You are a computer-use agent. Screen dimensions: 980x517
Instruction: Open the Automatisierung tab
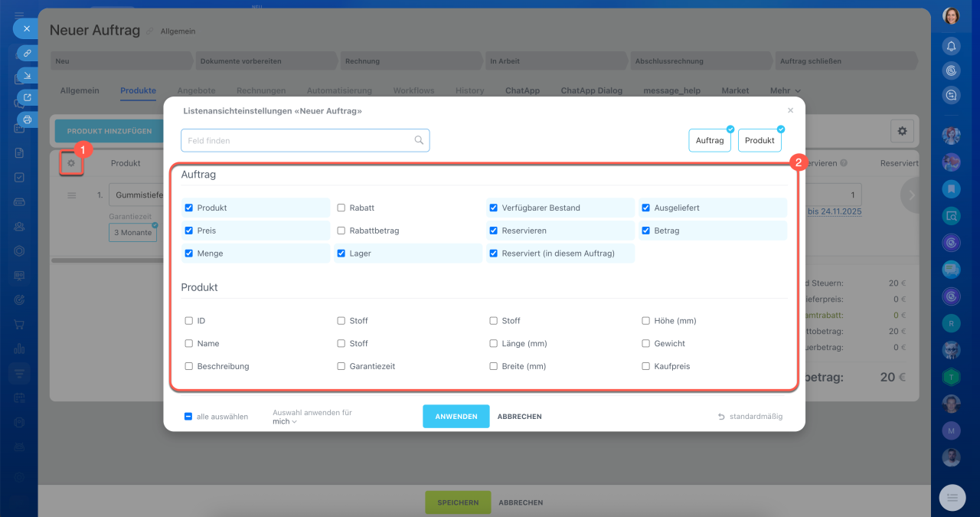[x=339, y=90]
